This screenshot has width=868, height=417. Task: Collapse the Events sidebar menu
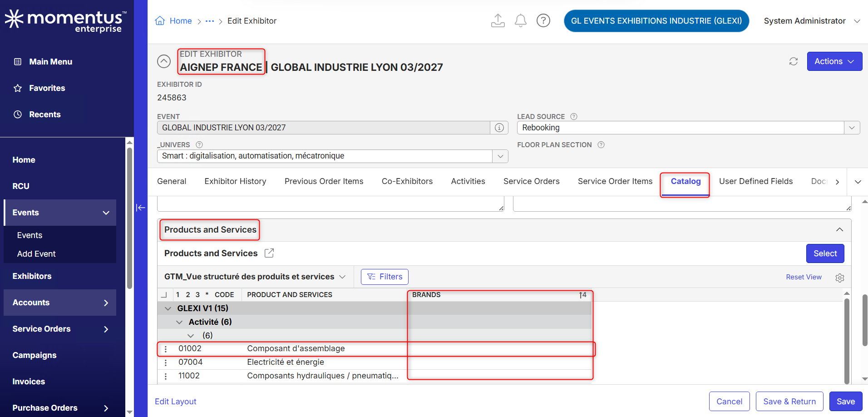[x=106, y=213]
